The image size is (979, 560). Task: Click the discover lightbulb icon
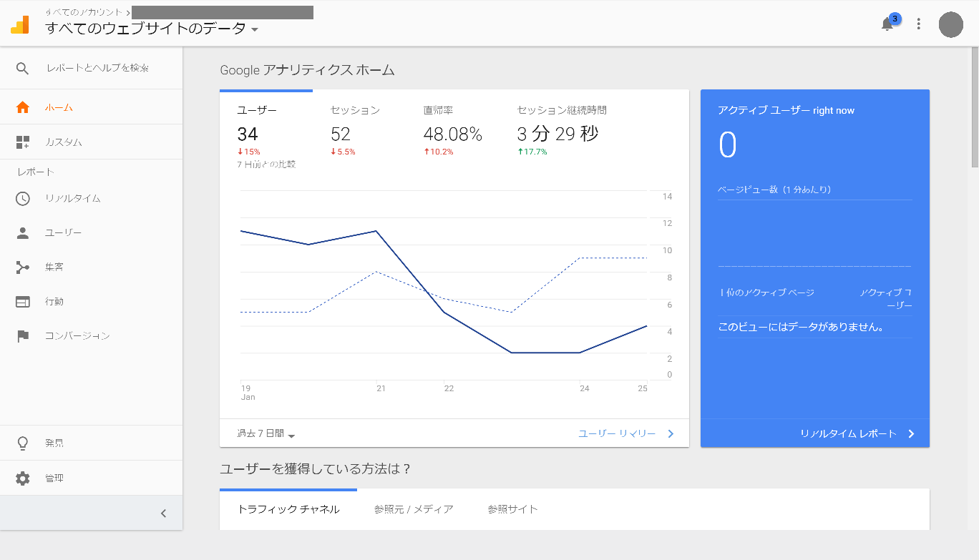23,443
